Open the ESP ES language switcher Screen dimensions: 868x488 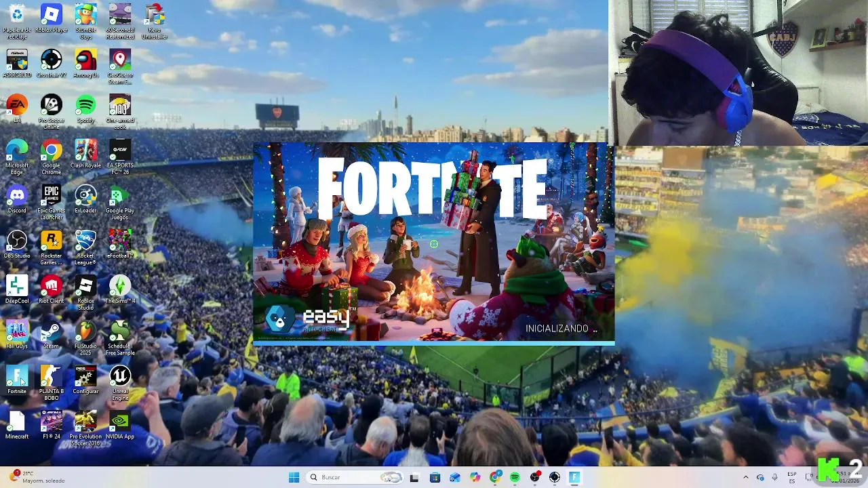coord(792,477)
